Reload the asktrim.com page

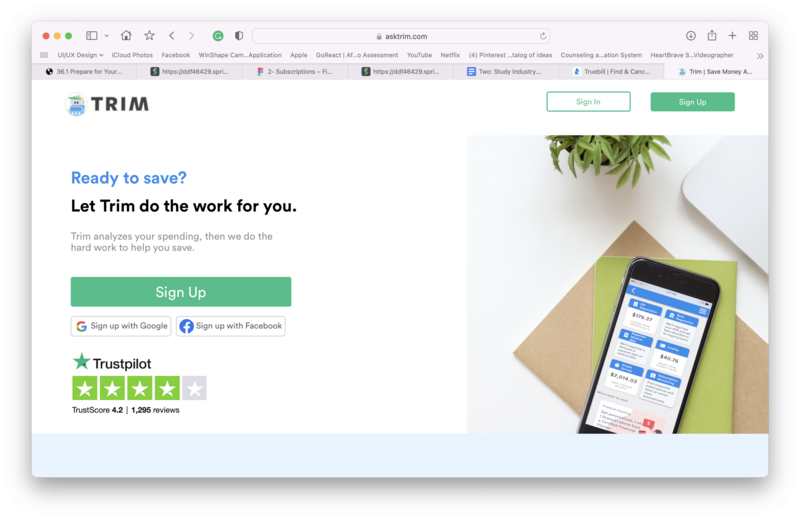[543, 36]
